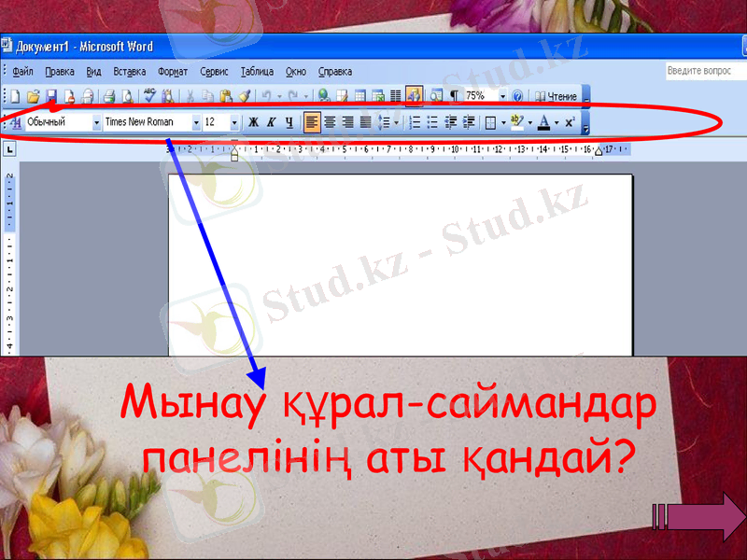Turn on the bulleted list option
Viewport: 747px width, 560px height.
(433, 121)
